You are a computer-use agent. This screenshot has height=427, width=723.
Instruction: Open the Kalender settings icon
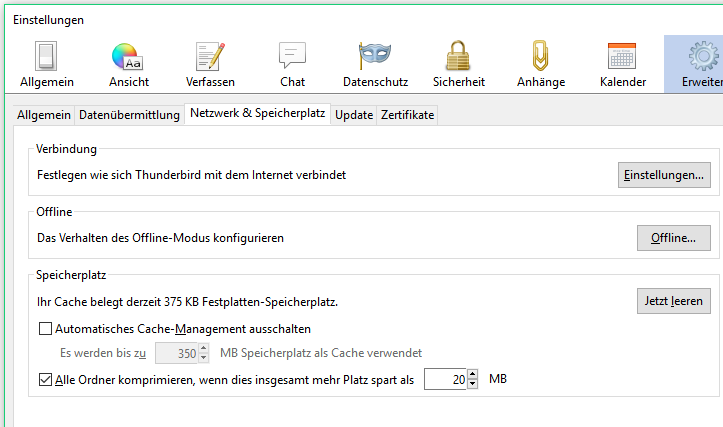(x=622, y=57)
